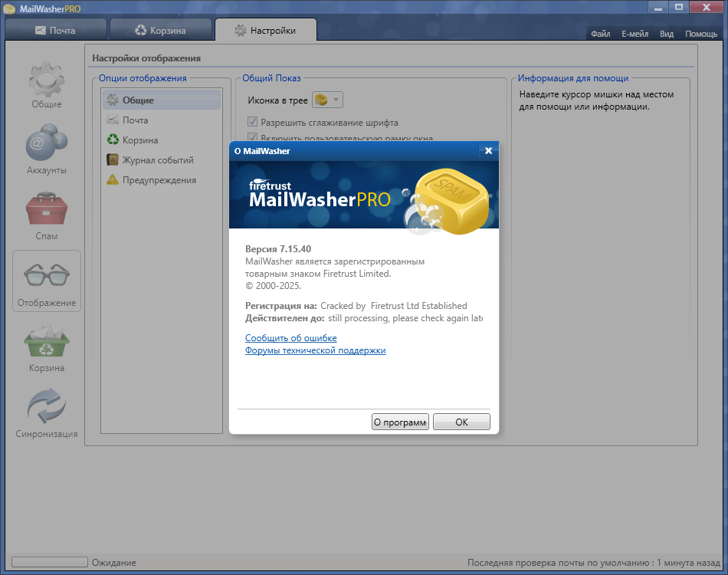728x575 pixels.
Task: Open the Иконка в трее dropdown
Action: tap(327, 100)
